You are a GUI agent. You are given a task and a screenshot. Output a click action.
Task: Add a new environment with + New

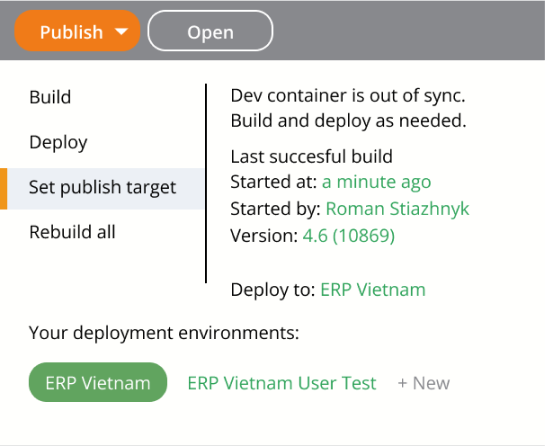pyautogui.click(x=424, y=383)
